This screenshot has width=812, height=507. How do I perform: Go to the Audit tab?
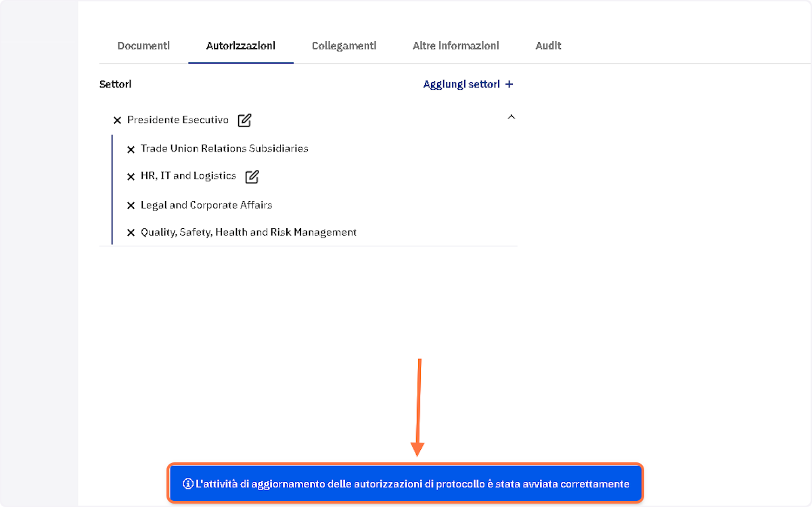coord(548,46)
